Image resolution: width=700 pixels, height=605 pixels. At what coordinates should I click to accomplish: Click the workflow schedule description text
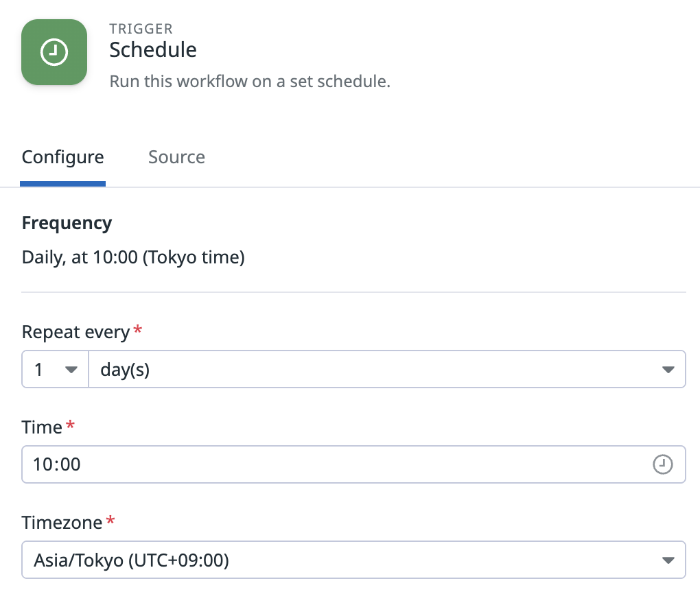(x=250, y=82)
